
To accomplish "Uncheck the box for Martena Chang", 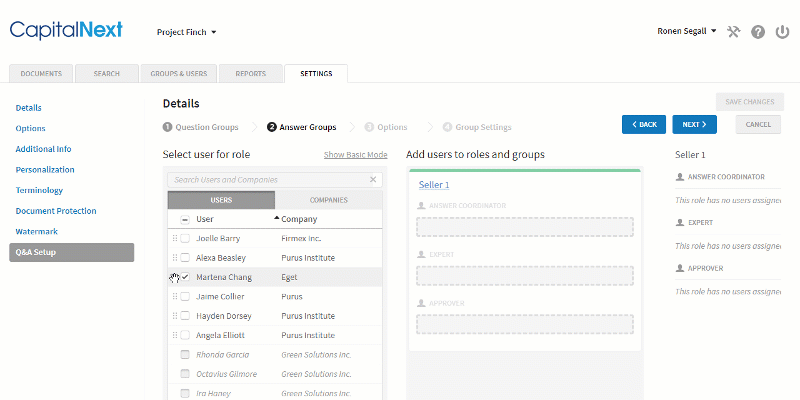I will [185, 277].
